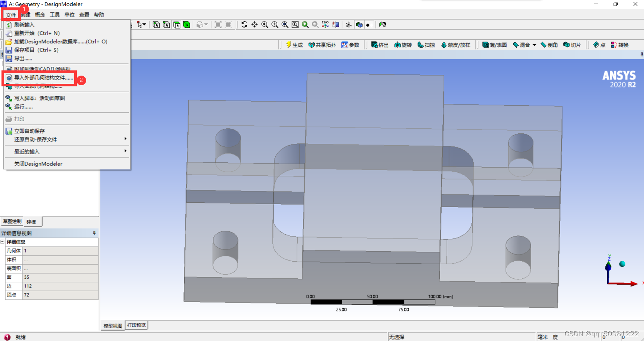The height and width of the screenshot is (341, 644).
Task: Click the cyan ISO ball on triad
Action: (622, 264)
